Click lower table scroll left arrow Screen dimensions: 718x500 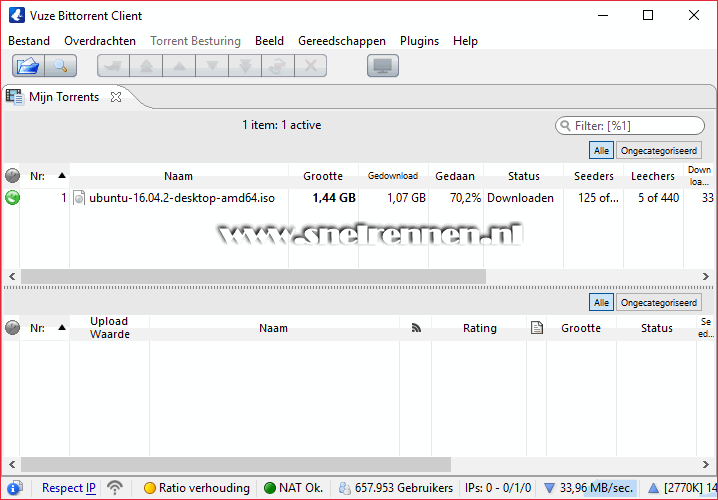tap(12, 464)
